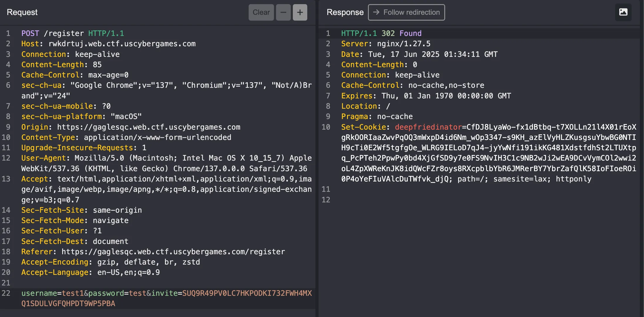Click the 302 Found status line
The width and height of the screenshot is (644, 317).
pos(401,33)
